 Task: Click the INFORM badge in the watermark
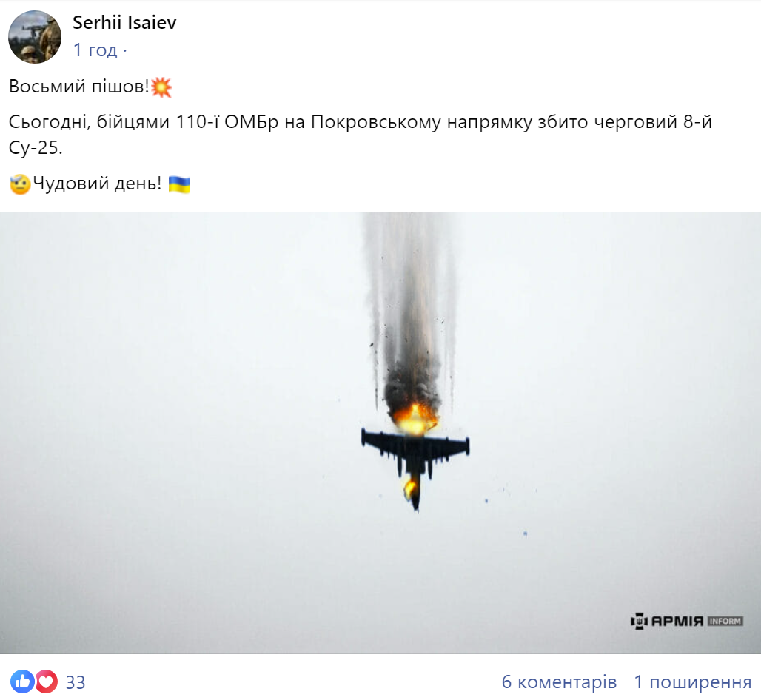(x=725, y=621)
